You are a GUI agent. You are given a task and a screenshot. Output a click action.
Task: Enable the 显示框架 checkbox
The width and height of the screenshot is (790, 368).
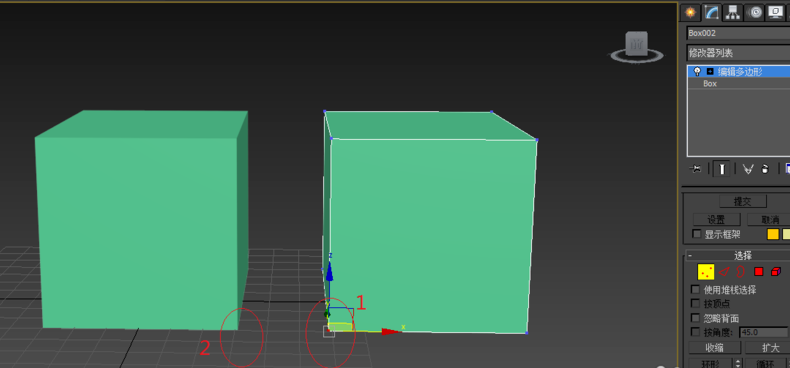(697, 234)
